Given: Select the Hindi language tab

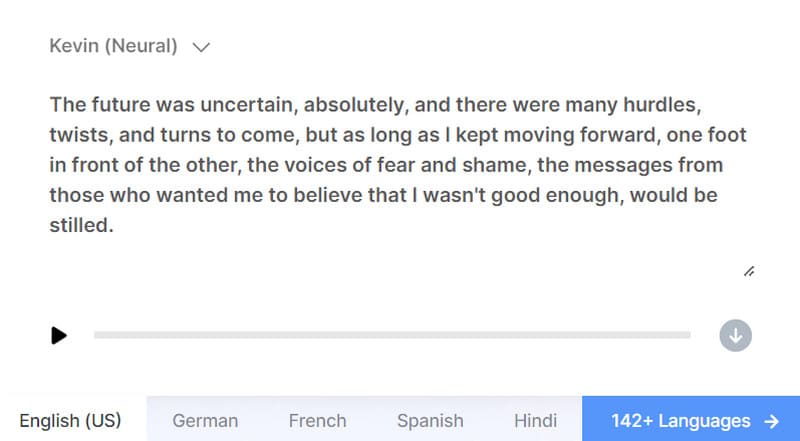Looking at the screenshot, I should coord(535,421).
